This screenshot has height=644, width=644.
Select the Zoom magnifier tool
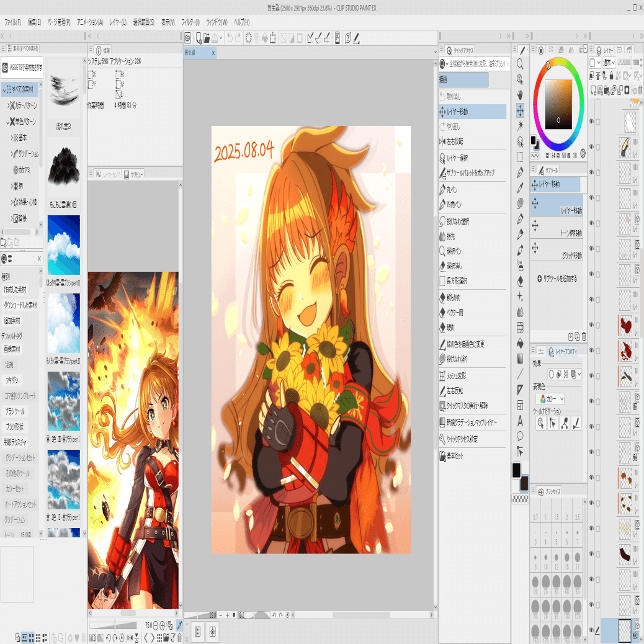point(520,64)
